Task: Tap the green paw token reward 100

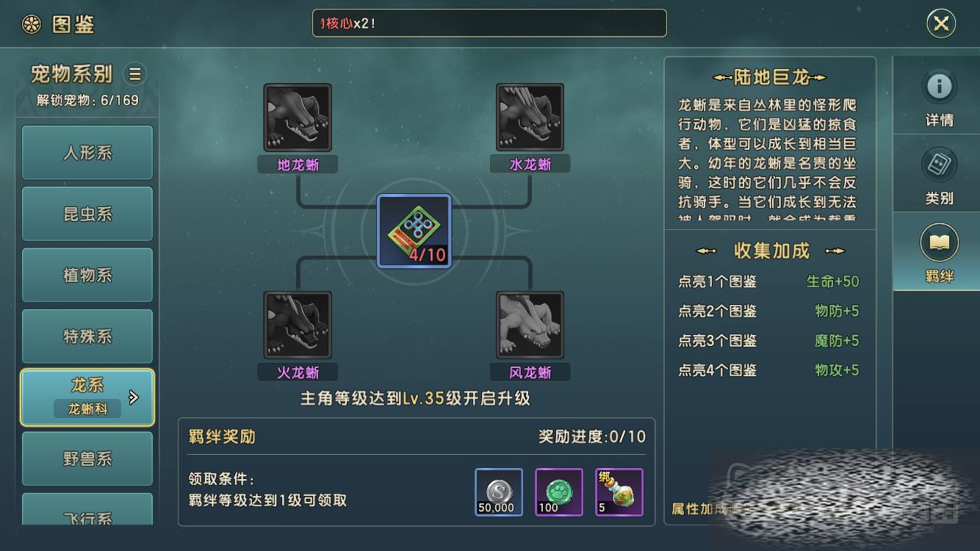Action: [559, 492]
